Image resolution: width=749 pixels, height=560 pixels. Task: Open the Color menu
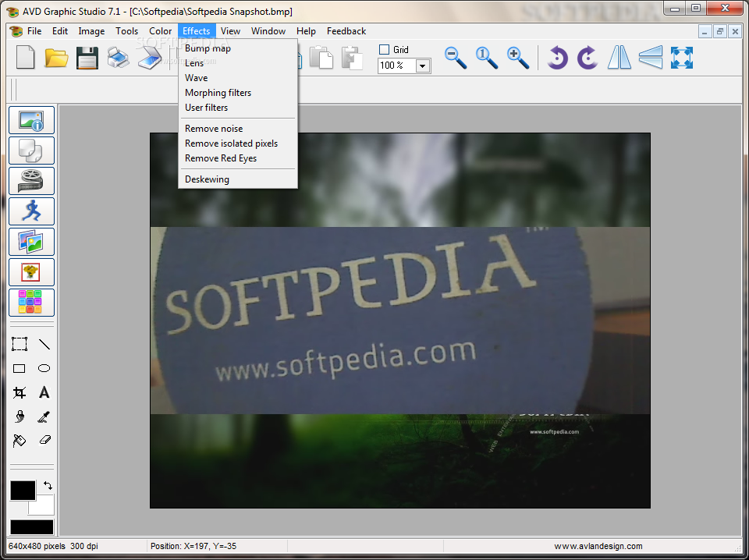(160, 31)
